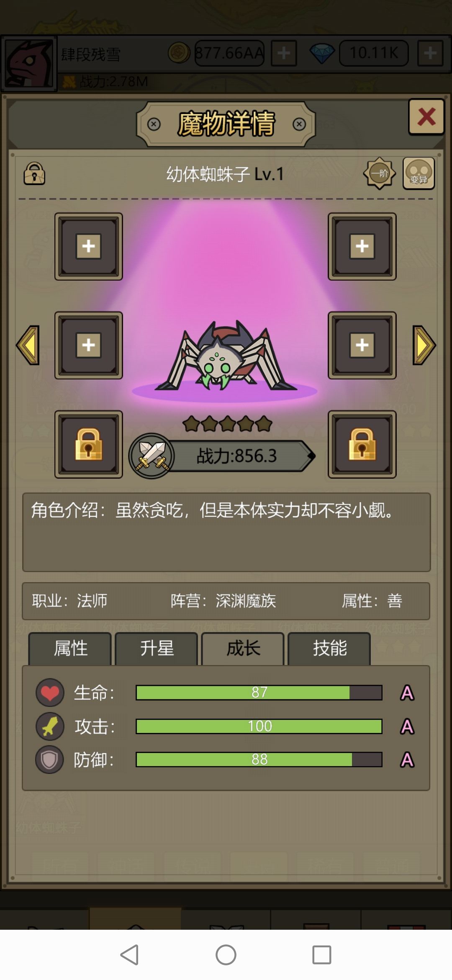
Task: Toggle the monster lock padlock icon
Action: 34,173
